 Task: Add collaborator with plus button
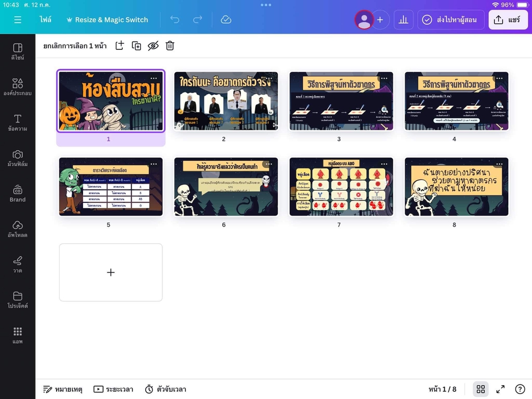pyautogui.click(x=380, y=20)
